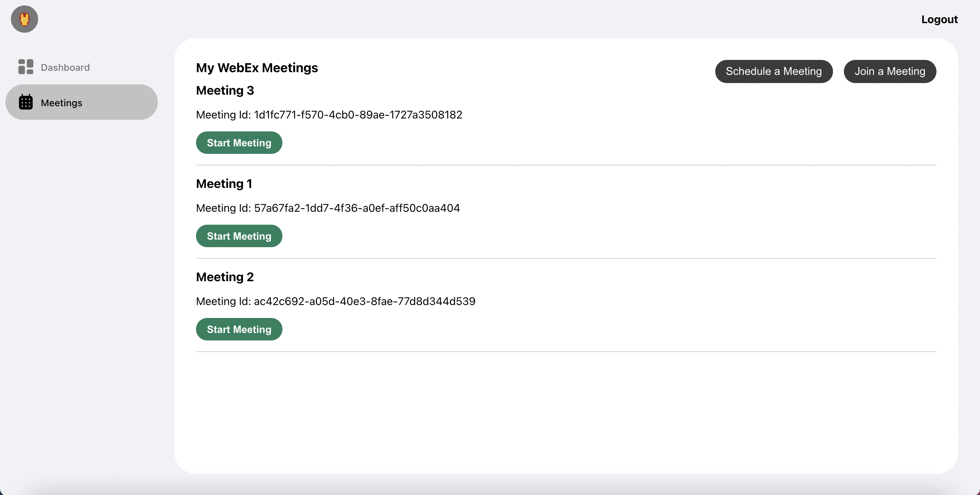Click the Meeting 3 title
Image resolution: width=980 pixels, height=495 pixels.
click(x=225, y=91)
